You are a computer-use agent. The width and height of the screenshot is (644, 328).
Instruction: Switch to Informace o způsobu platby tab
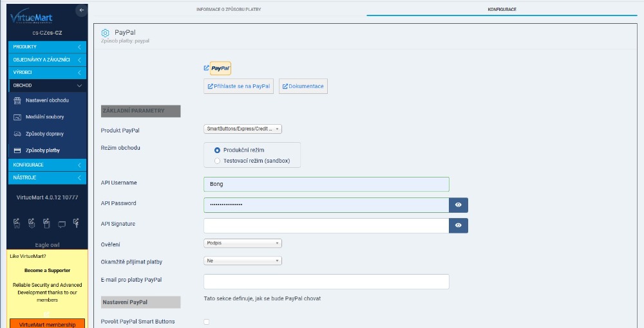coord(229,10)
